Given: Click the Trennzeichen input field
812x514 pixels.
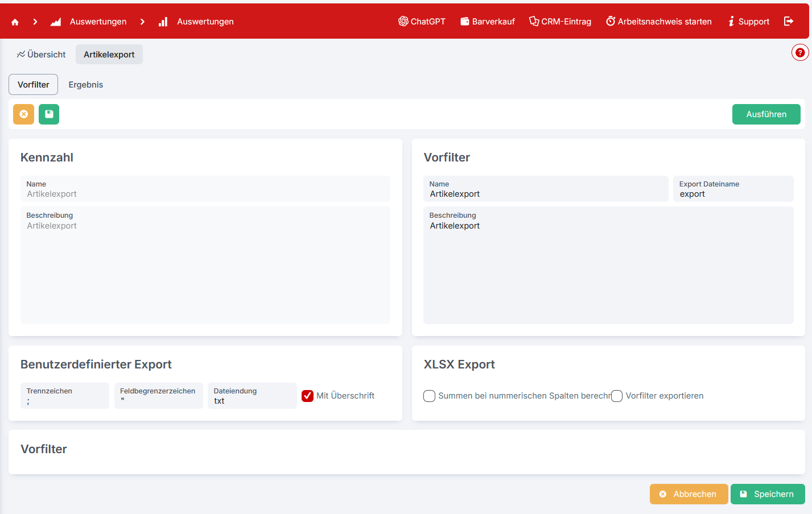Looking at the screenshot, I should click(x=64, y=401).
